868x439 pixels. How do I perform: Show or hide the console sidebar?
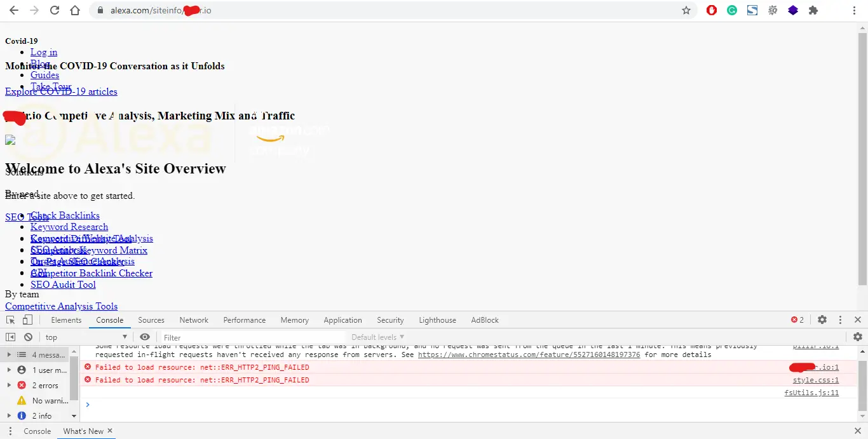(11, 337)
